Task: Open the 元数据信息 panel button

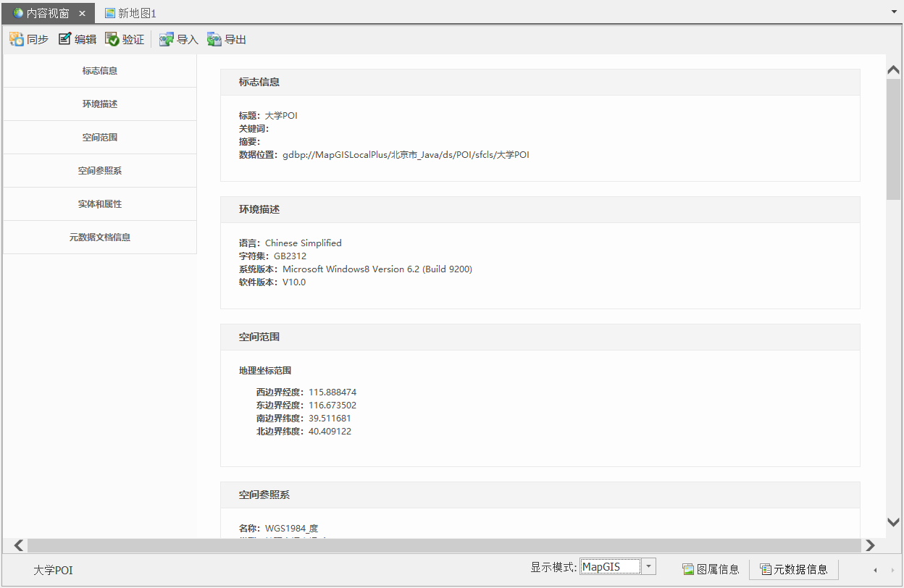Action: (x=793, y=569)
